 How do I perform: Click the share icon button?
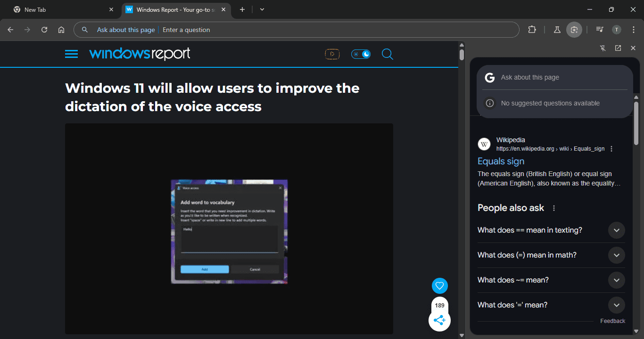(x=439, y=321)
